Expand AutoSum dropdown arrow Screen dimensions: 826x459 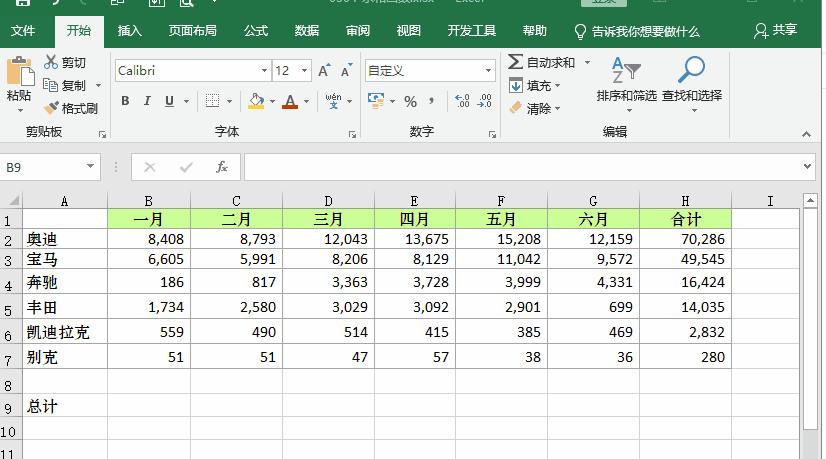587,62
